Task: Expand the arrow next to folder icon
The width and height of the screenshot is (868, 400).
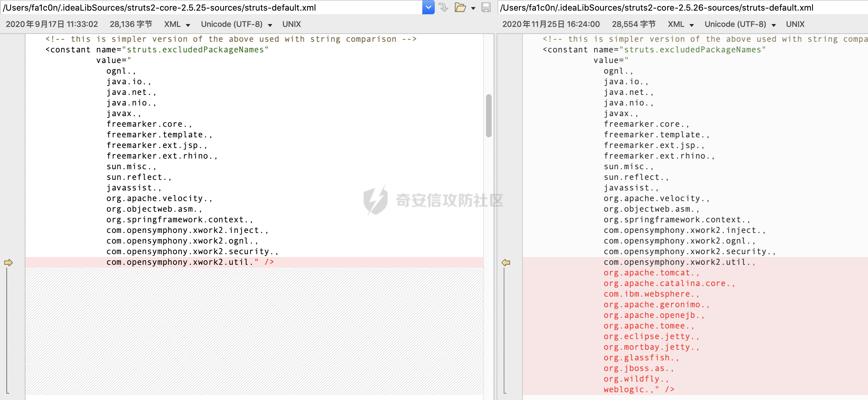Action: point(473,8)
